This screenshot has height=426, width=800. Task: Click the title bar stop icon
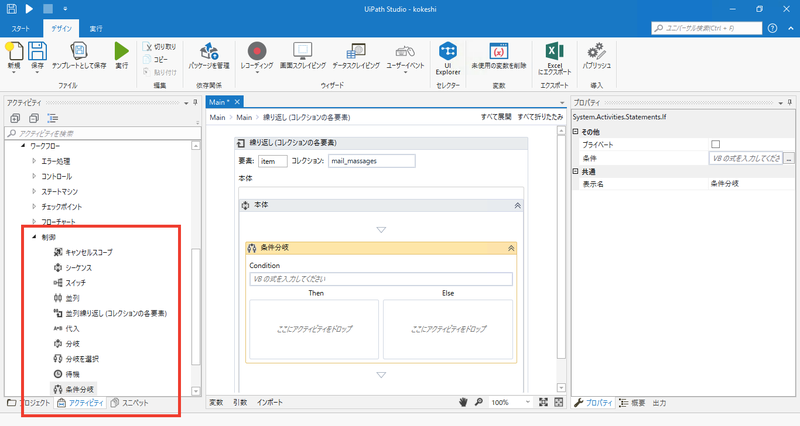(47, 9)
